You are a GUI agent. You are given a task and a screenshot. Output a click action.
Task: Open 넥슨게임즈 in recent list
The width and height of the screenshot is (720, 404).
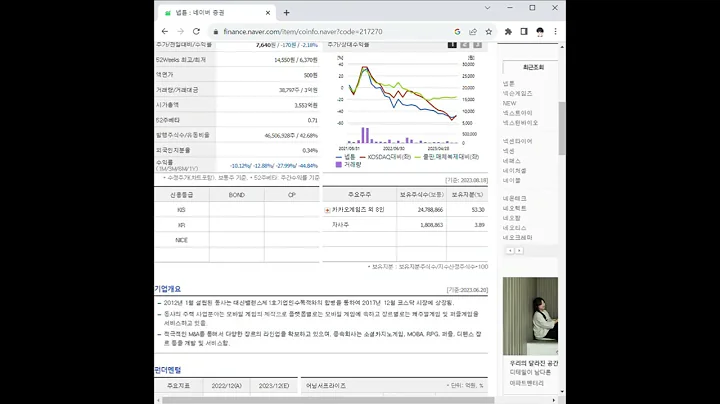click(518, 93)
